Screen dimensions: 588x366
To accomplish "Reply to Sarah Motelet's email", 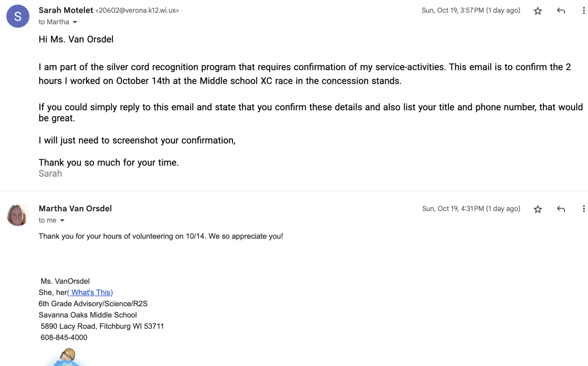I will [x=561, y=11].
